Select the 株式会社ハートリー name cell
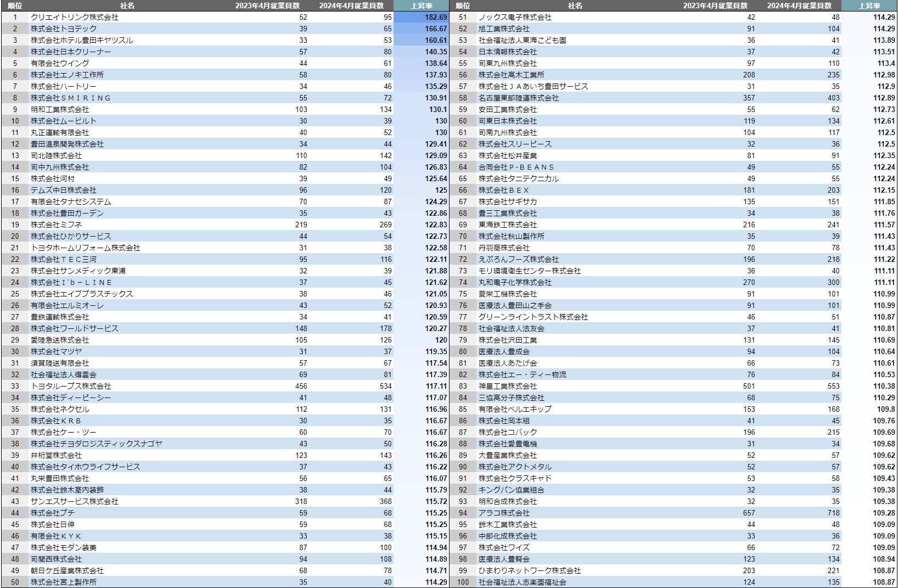Viewport: 898px width, 588px height. point(64,86)
